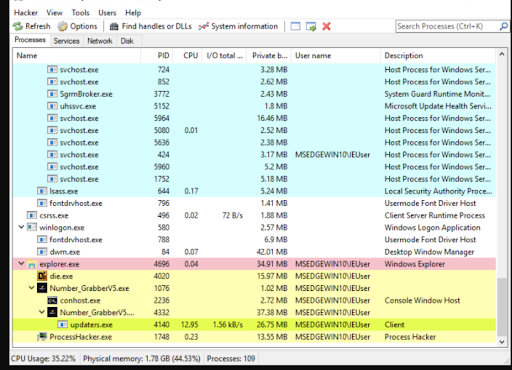512x370 pixels.
Task: Switch to the Network tab
Action: coord(100,41)
